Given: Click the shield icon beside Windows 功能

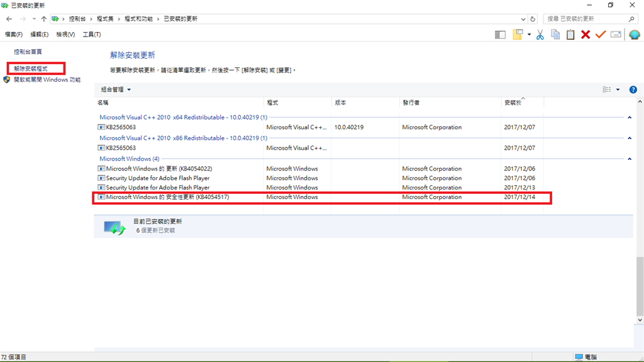Looking at the screenshot, I should (6, 80).
